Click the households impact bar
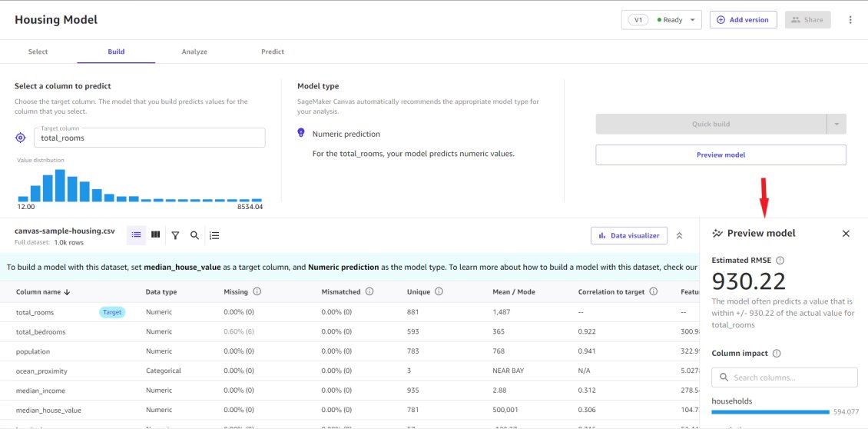This screenshot has width=868, height=429. click(x=770, y=412)
